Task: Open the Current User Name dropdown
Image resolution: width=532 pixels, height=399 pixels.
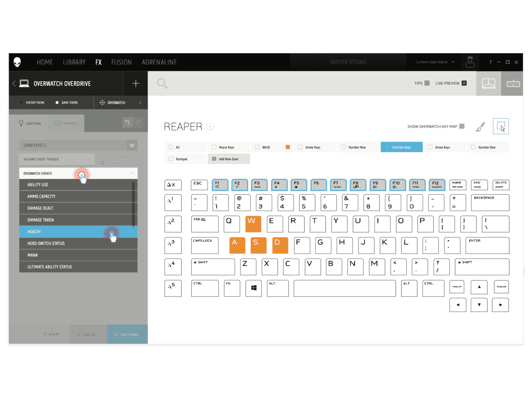Action: coord(434,62)
